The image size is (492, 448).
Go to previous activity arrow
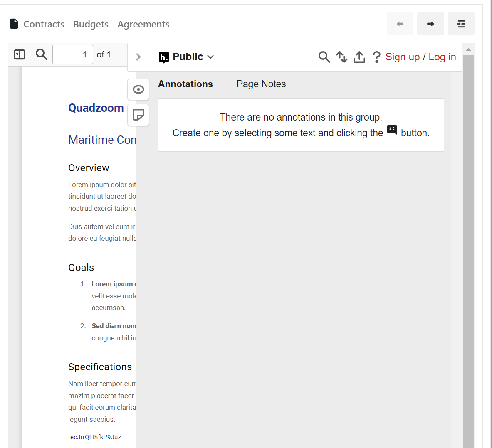[400, 24]
